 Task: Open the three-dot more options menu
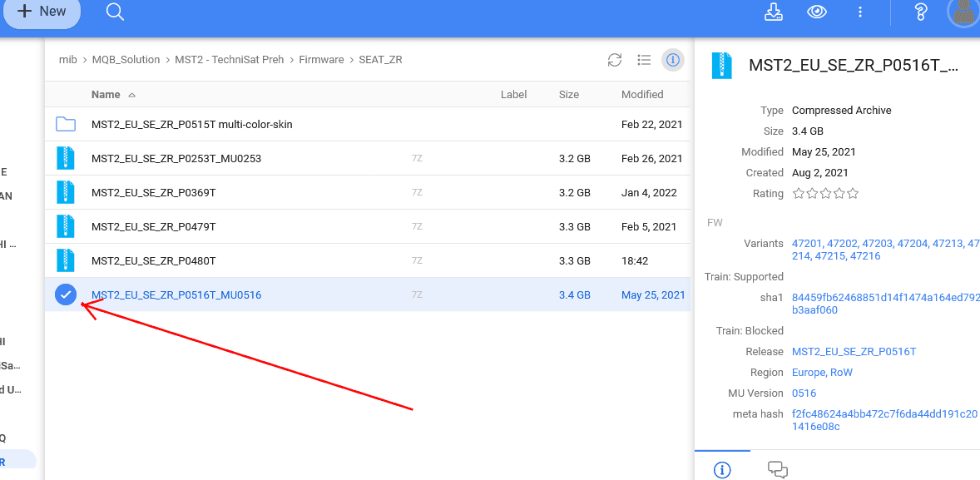pos(860,12)
